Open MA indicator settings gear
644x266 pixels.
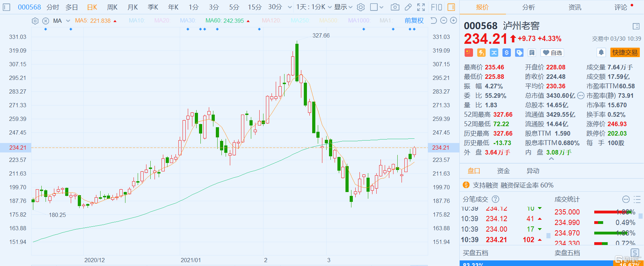coord(35,21)
